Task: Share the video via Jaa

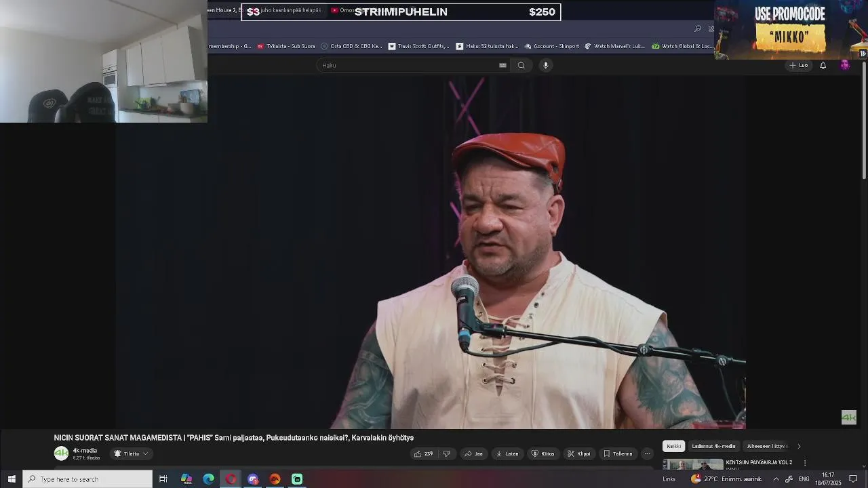Action: click(x=473, y=453)
